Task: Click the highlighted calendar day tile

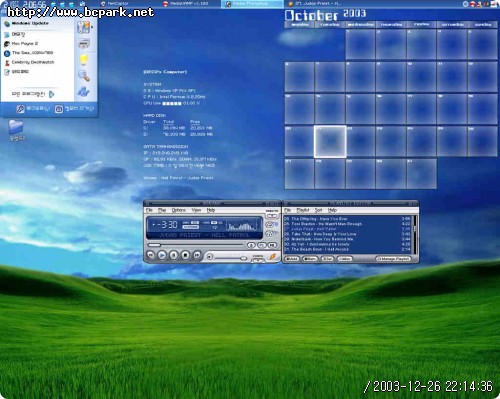Action: [330, 142]
